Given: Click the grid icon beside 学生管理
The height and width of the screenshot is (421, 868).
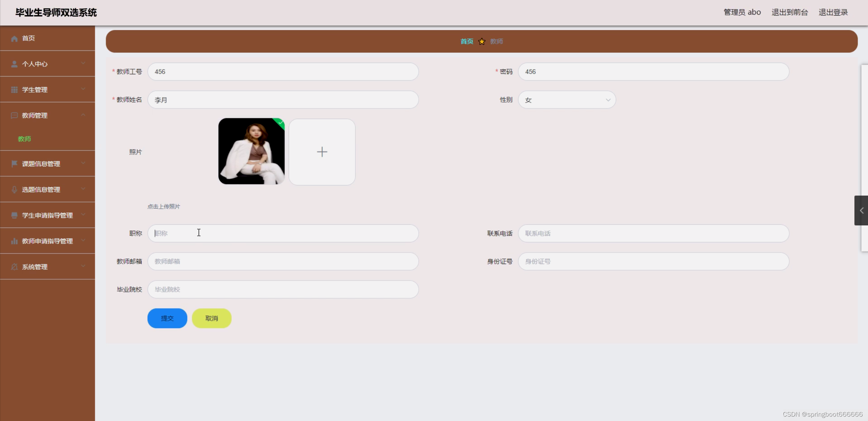Looking at the screenshot, I should [14, 90].
